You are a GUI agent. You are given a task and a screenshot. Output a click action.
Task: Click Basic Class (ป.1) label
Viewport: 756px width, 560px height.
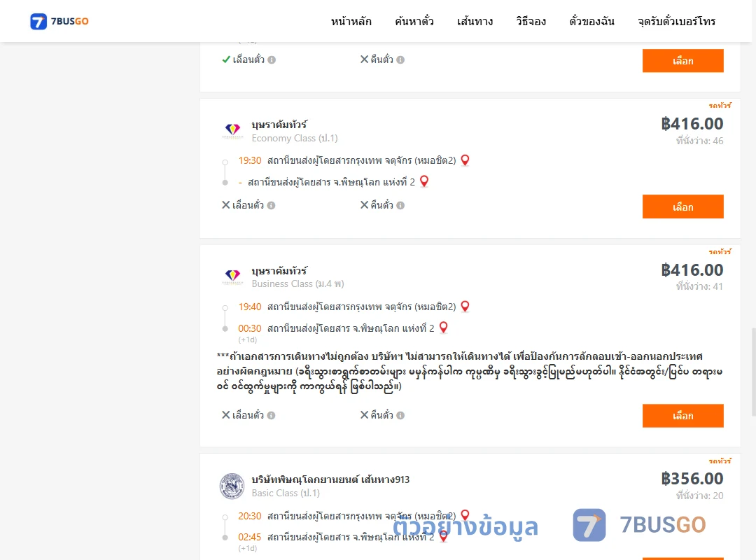pyautogui.click(x=286, y=493)
